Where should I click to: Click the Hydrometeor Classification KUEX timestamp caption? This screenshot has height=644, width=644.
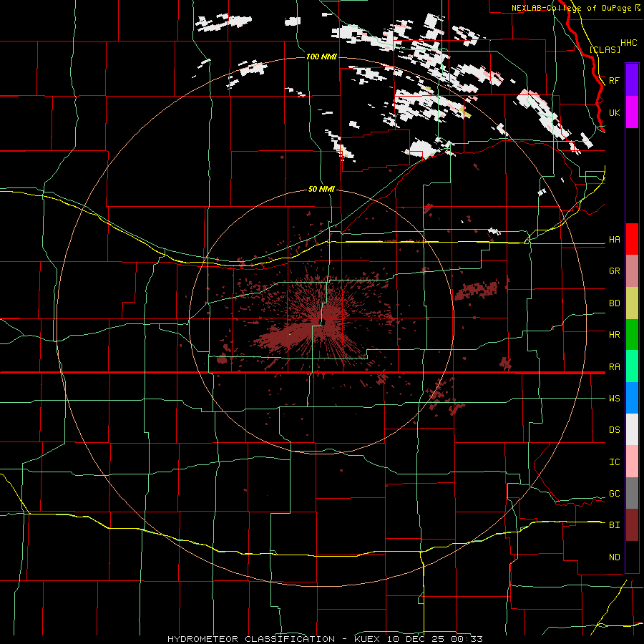pyautogui.click(x=325, y=639)
